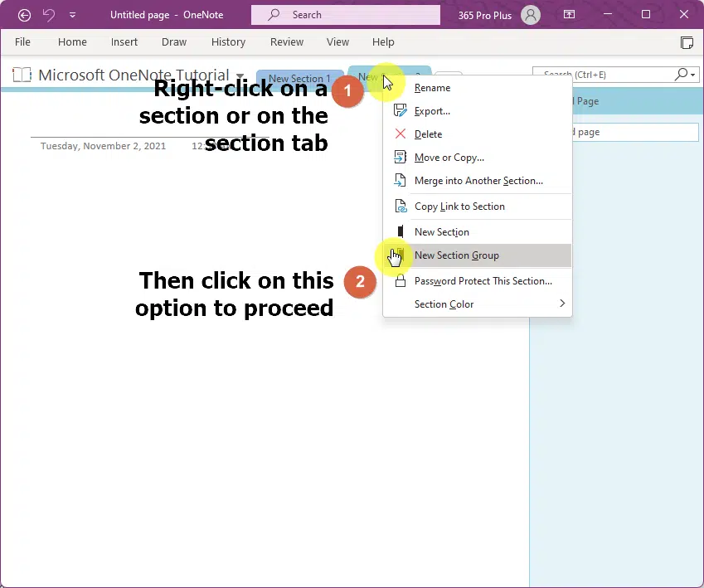Open the File menu
The image size is (704, 588).
(22, 41)
